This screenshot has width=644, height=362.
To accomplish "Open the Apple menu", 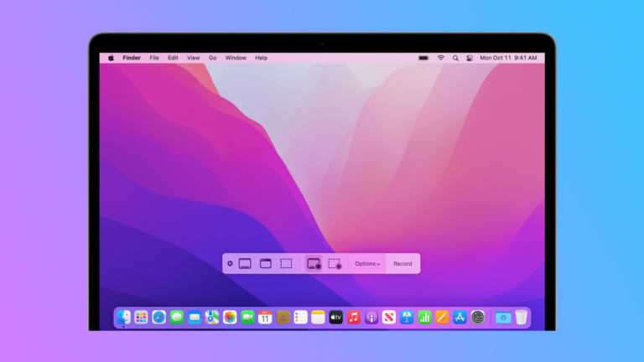I will point(111,58).
